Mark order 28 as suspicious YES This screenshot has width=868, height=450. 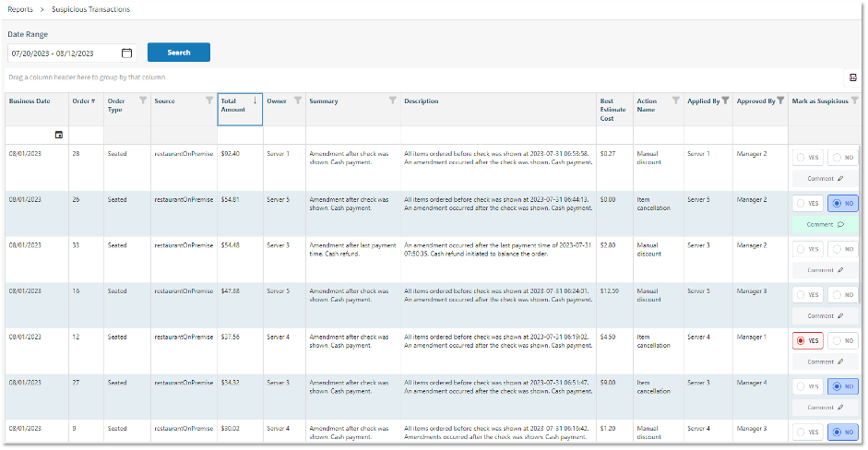[x=808, y=158]
